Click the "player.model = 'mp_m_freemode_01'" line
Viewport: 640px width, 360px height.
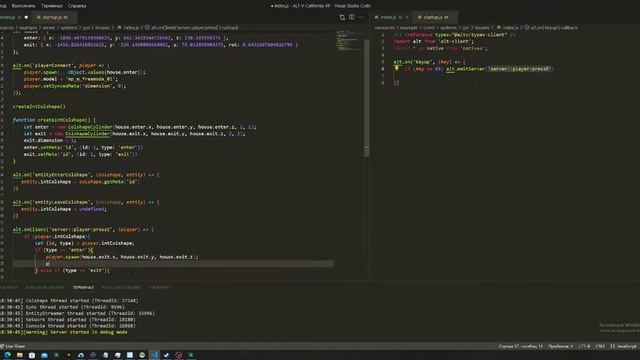click(71, 79)
